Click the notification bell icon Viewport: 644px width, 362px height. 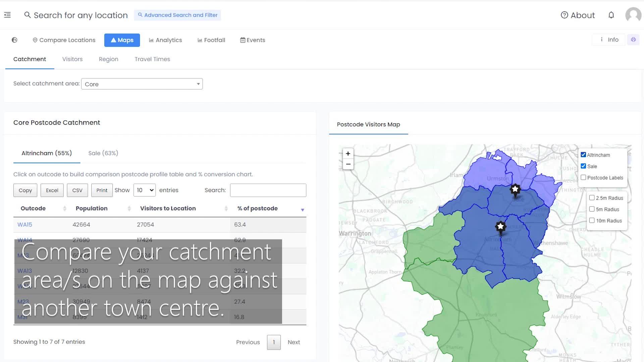click(x=611, y=15)
